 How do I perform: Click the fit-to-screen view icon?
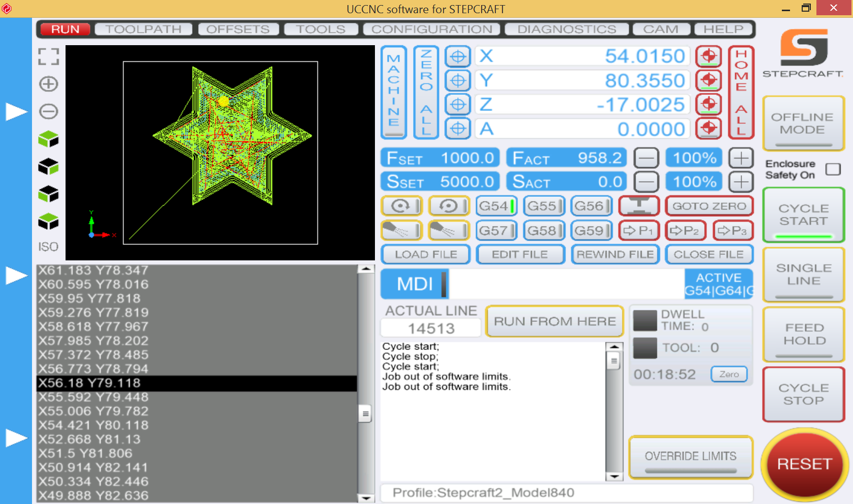(49, 56)
